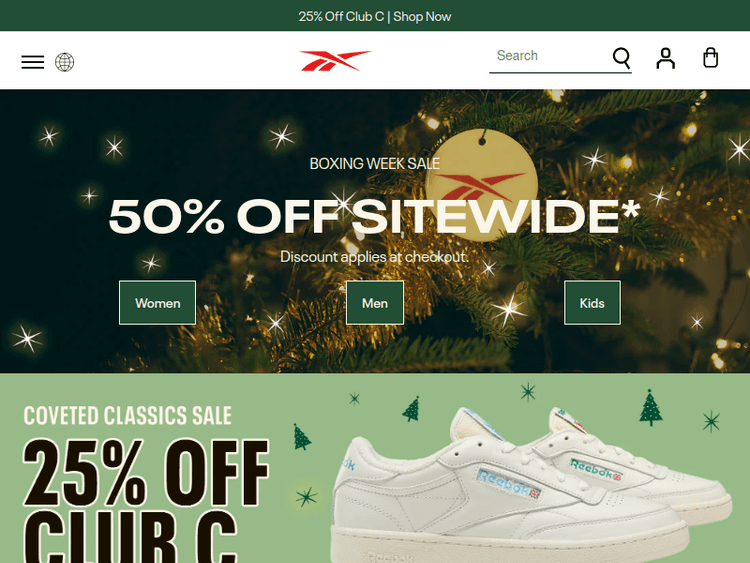750x563 pixels.
Task: Click the Kids sale button
Action: coord(592,303)
